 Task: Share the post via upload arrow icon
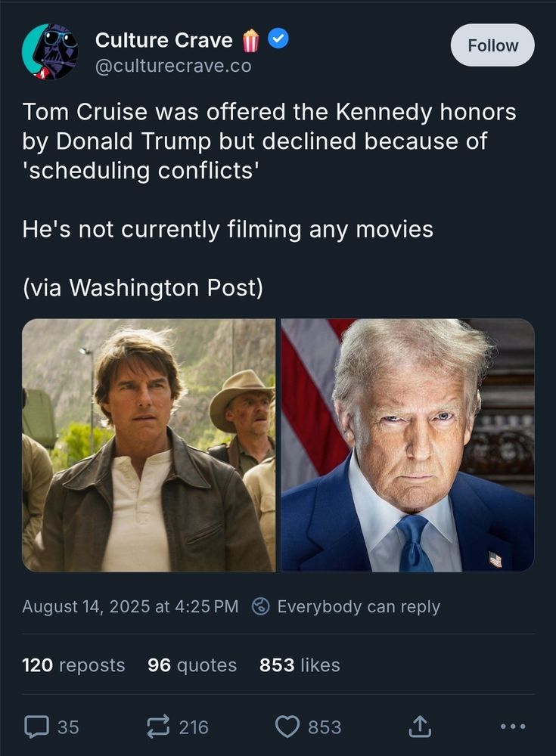click(x=418, y=727)
